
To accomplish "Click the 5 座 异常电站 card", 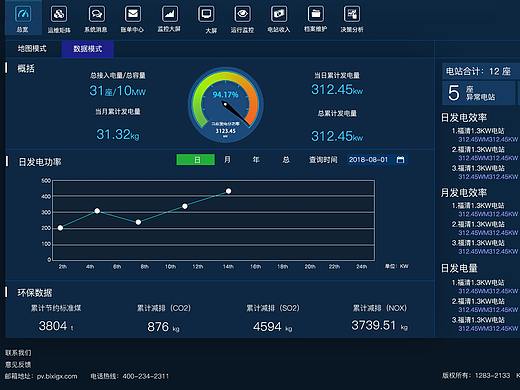I will pyautogui.click(x=479, y=93).
